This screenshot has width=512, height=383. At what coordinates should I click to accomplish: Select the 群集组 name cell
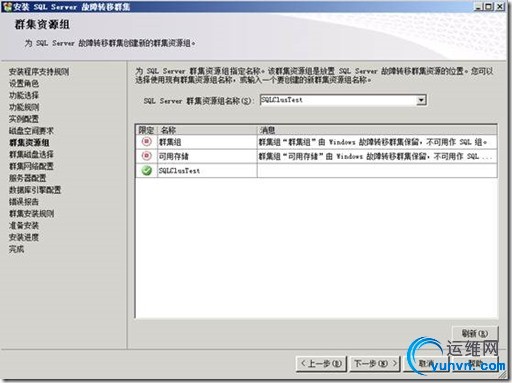pyautogui.click(x=207, y=142)
